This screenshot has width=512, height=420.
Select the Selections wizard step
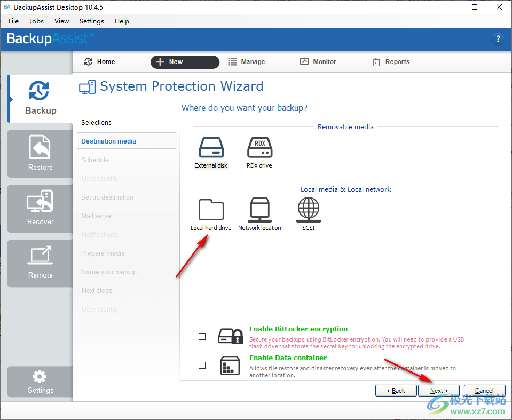(x=96, y=122)
